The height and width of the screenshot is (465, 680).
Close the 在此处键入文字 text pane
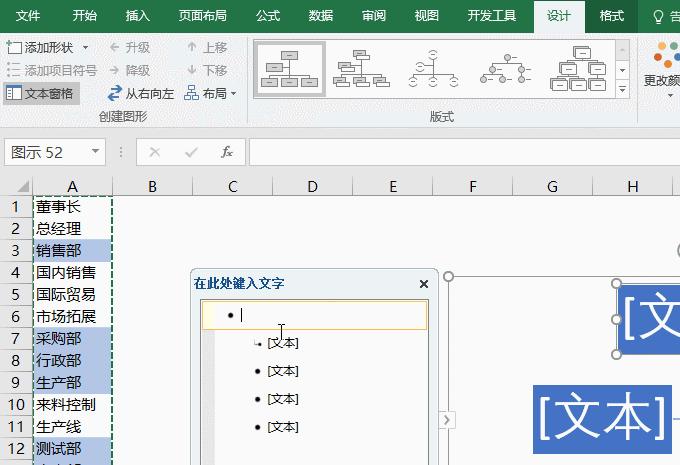[424, 284]
